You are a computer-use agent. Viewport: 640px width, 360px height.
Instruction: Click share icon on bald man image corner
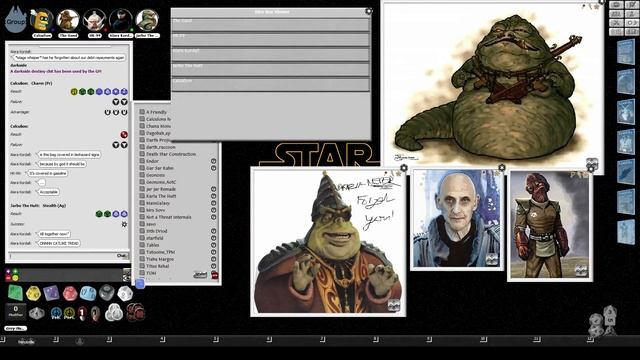[x=492, y=259]
